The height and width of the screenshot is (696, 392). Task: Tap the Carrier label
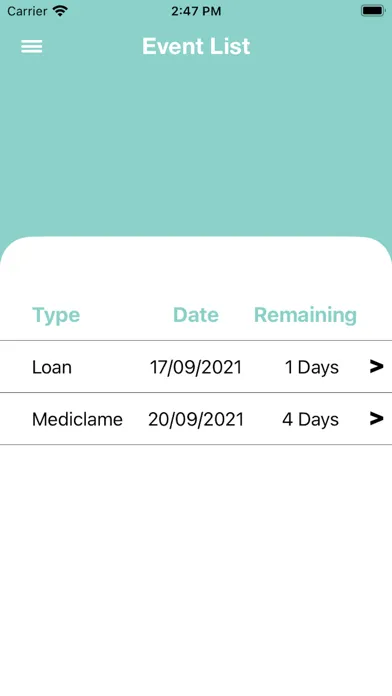pos(27,11)
